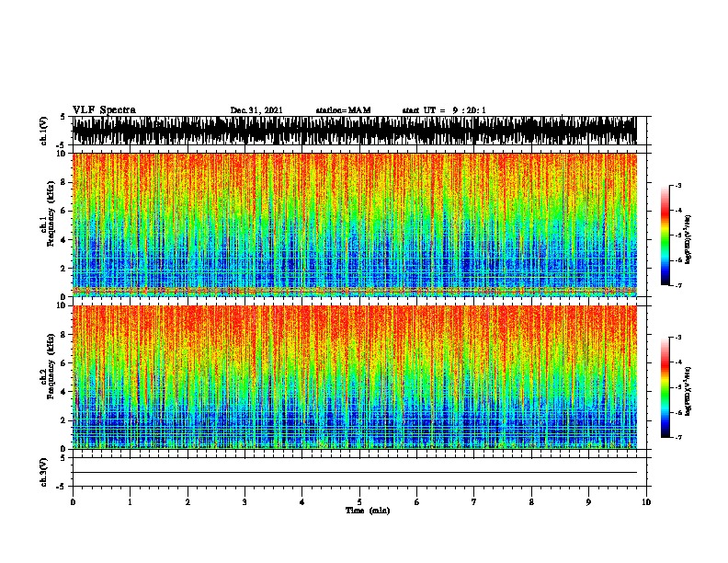The height and width of the screenshot is (563, 728).
Task: Click the ch.1 color bar "-3" label
Action: (678, 185)
